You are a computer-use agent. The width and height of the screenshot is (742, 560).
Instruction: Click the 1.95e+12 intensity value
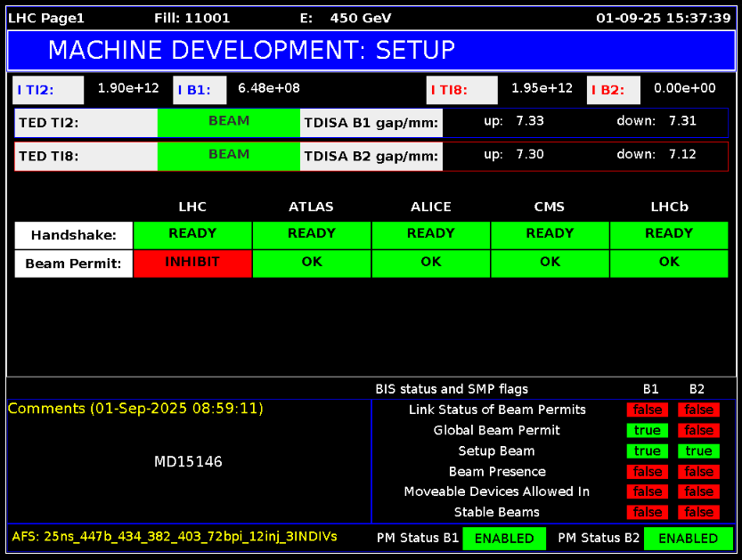pyautogui.click(x=542, y=88)
